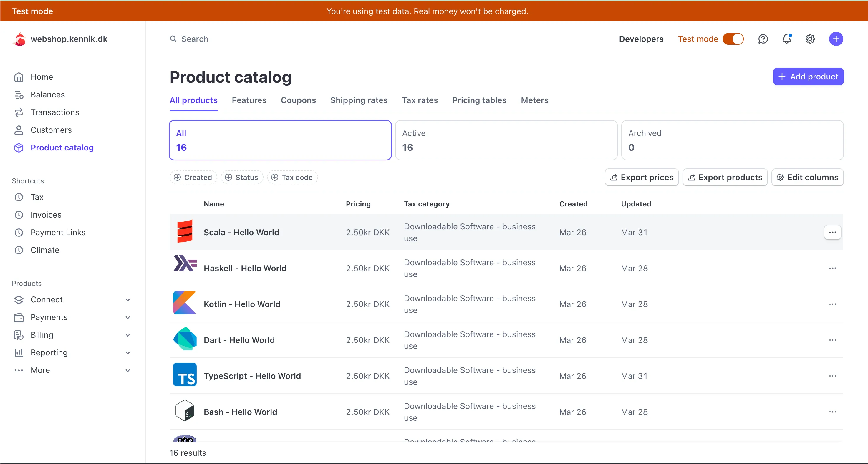Switch to the Coupons tab
Viewport: 868px width, 464px height.
(298, 100)
